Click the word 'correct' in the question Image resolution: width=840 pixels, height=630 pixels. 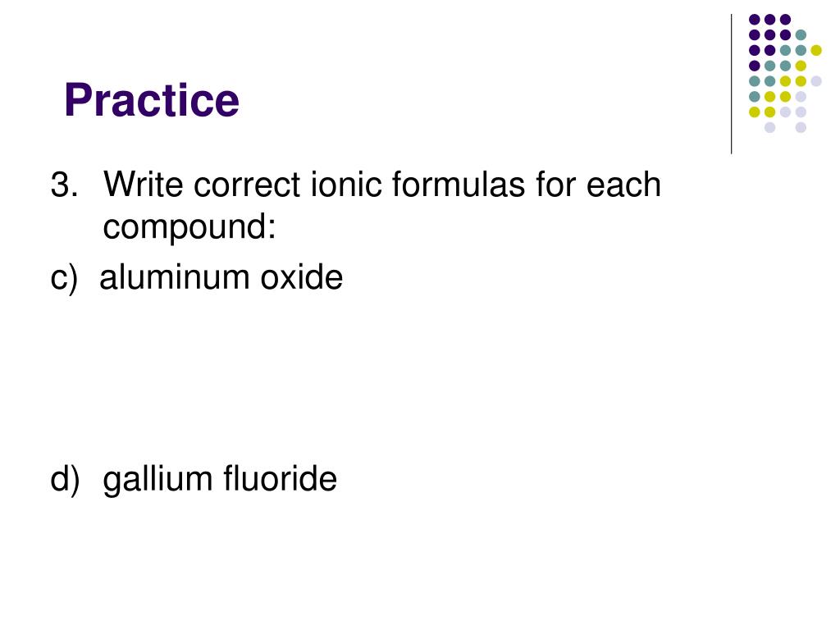(247, 185)
